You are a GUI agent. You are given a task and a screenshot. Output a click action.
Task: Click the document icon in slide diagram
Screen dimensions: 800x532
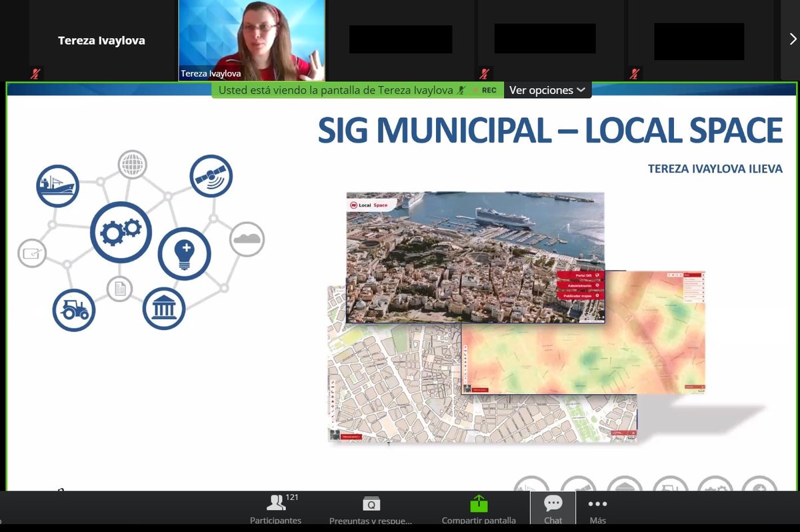[120, 289]
